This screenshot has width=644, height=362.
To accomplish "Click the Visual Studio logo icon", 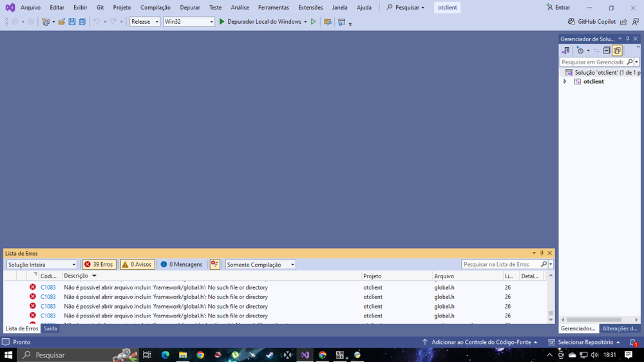I will (x=10, y=7).
